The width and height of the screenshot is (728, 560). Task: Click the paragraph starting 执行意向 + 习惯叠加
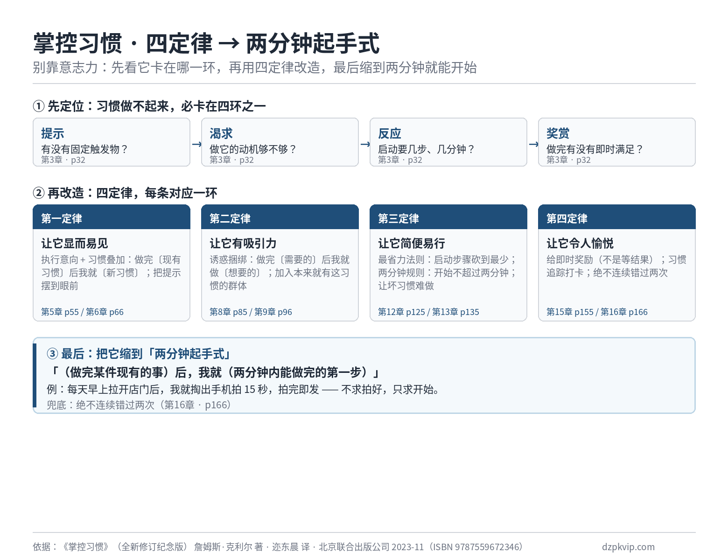(111, 273)
